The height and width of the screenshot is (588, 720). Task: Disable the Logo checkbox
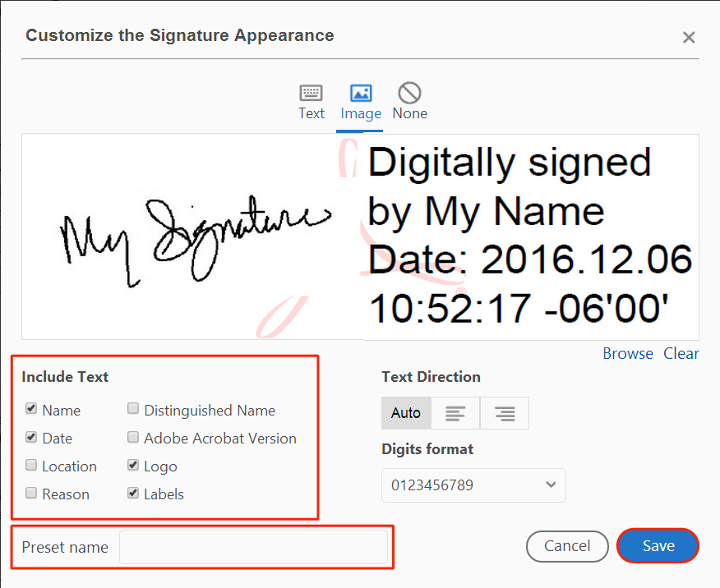click(133, 465)
